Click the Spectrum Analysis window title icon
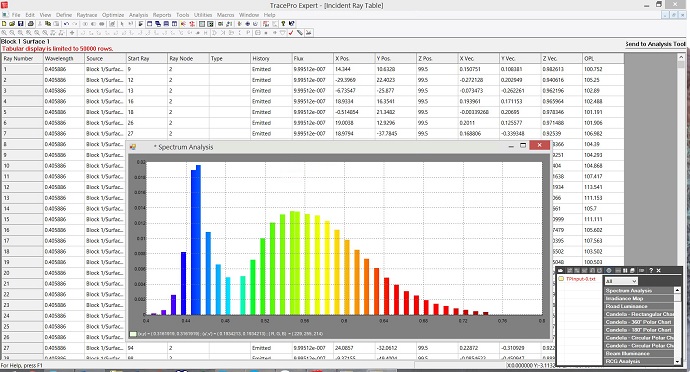This screenshot has width=690, height=372. pyautogui.click(x=132, y=147)
